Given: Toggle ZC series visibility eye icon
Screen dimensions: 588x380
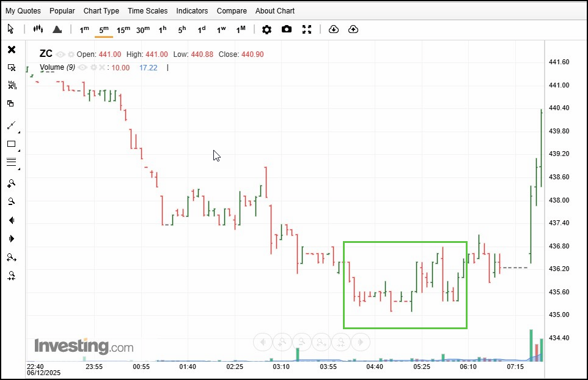Looking at the screenshot, I should (x=61, y=54).
